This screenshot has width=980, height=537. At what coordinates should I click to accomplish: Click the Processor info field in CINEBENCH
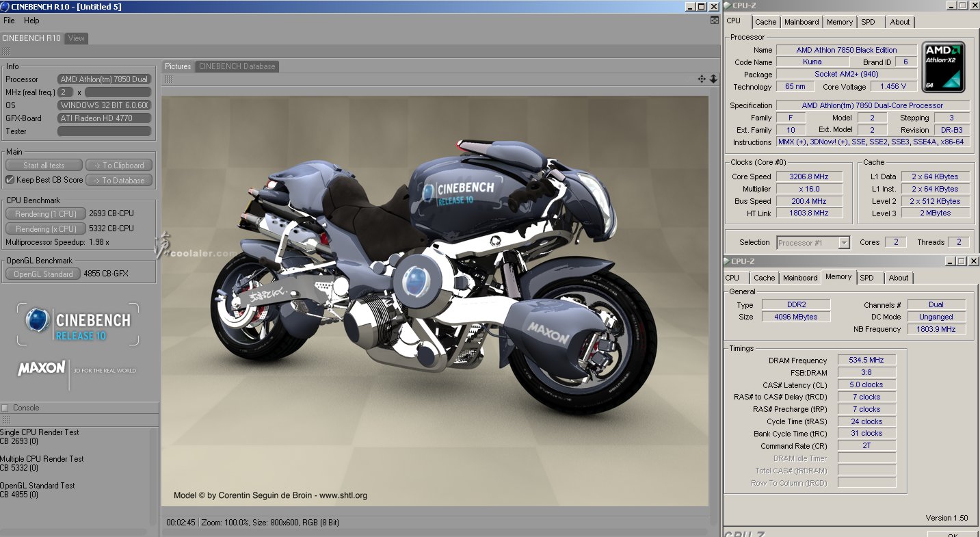104,79
